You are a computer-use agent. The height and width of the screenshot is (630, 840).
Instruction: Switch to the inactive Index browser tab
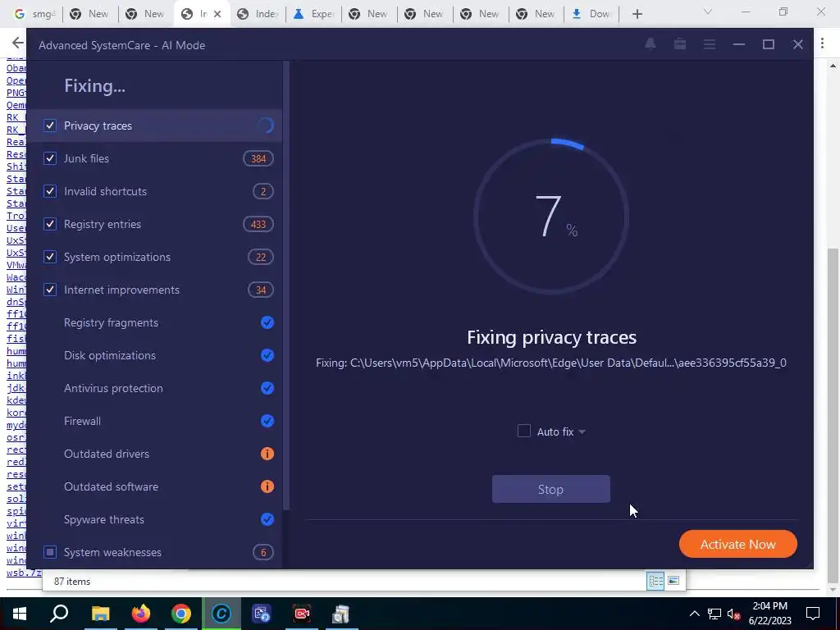[x=258, y=14]
